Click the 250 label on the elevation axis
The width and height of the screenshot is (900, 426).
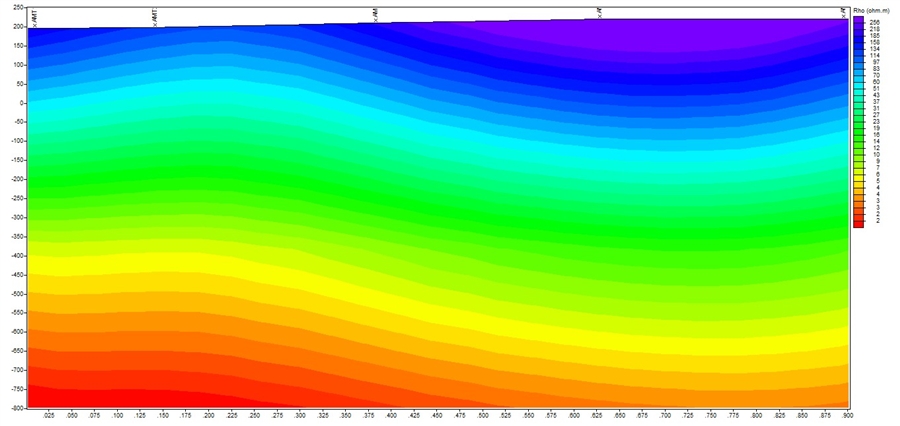point(18,8)
